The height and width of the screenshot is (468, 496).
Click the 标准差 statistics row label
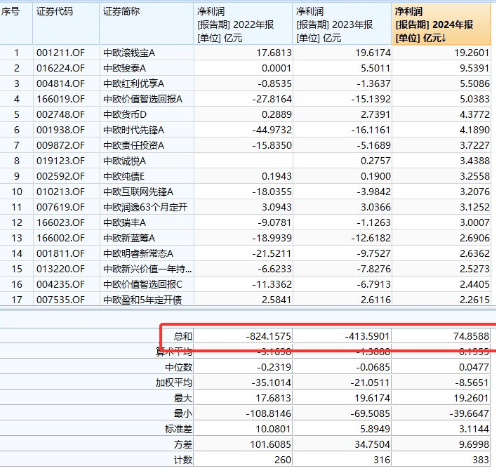pos(179,429)
